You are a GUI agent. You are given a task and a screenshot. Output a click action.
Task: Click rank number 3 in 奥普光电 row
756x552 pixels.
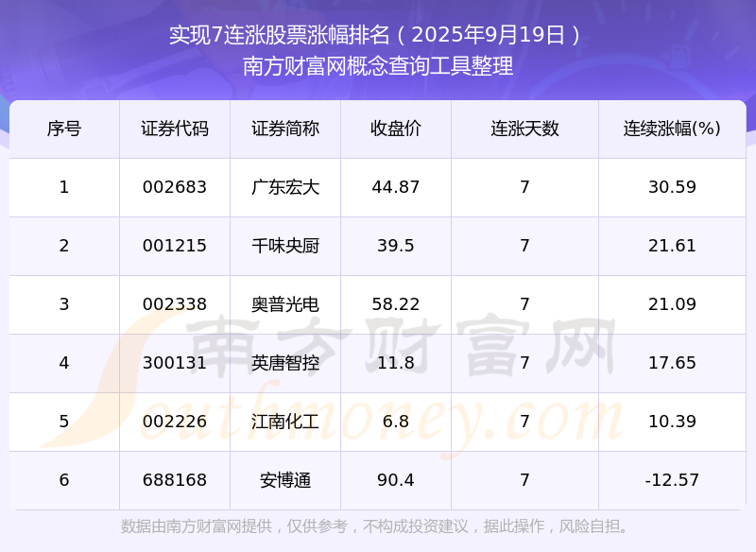pos(64,304)
